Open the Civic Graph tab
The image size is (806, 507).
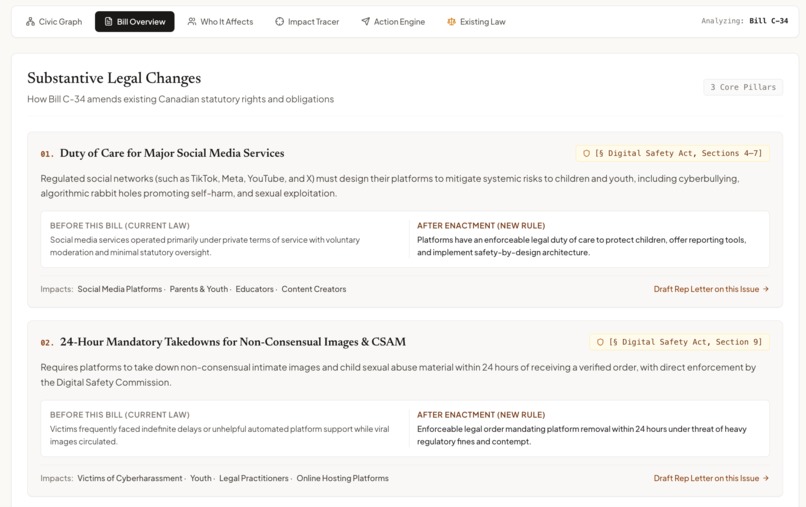tap(54, 22)
